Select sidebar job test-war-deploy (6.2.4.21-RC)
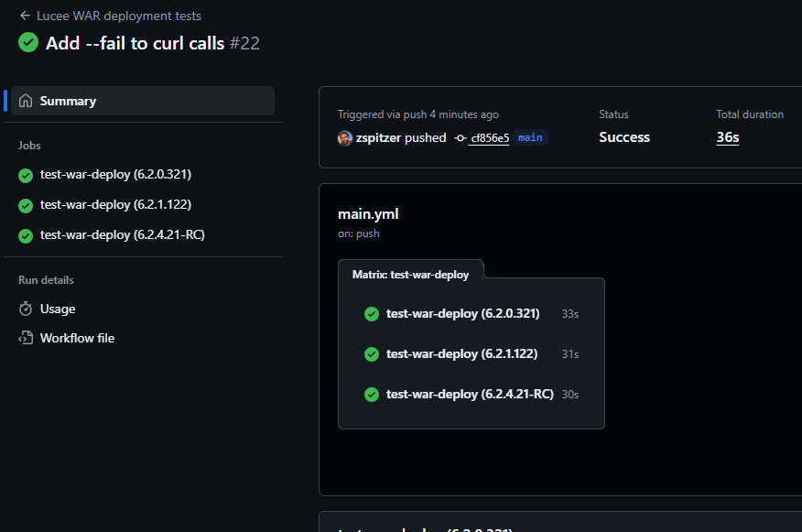 point(122,234)
